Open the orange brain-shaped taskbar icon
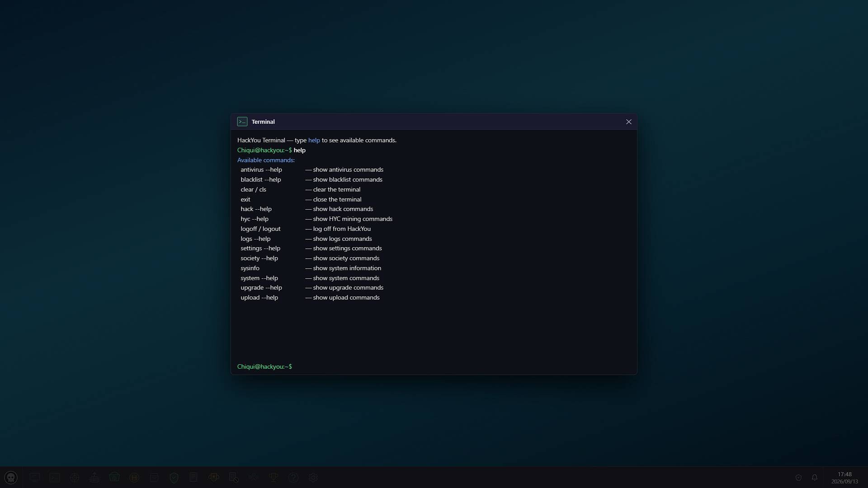 click(x=214, y=478)
